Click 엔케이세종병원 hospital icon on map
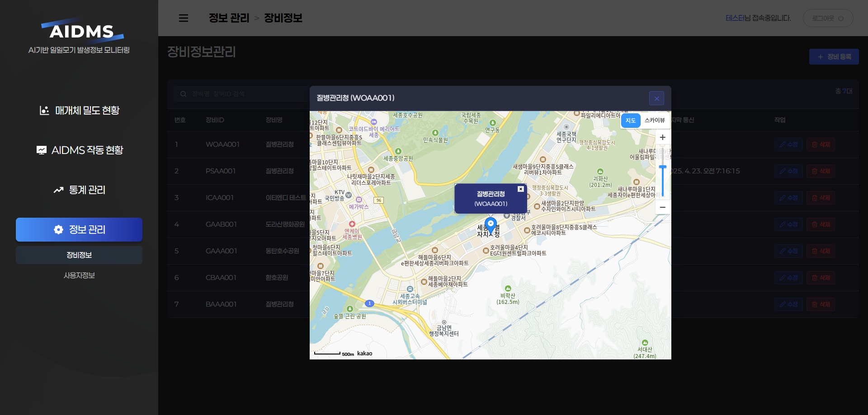Screen dimensions: 868x415 coord(352,224)
